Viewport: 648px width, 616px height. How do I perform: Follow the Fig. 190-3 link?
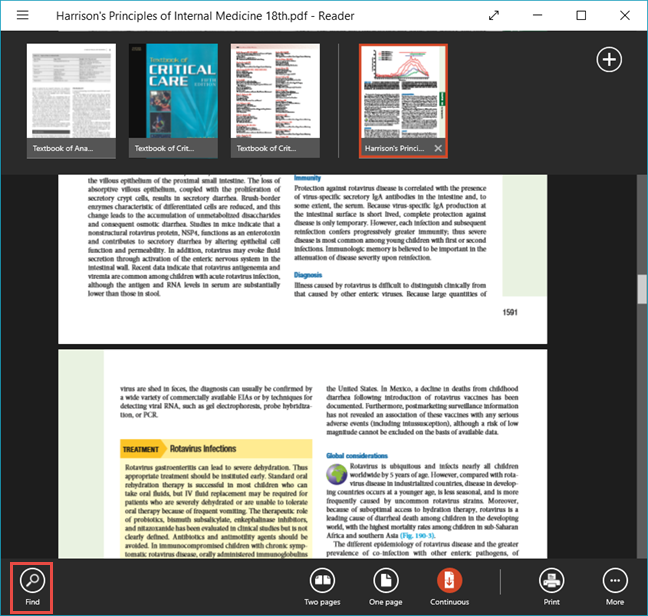(417, 535)
